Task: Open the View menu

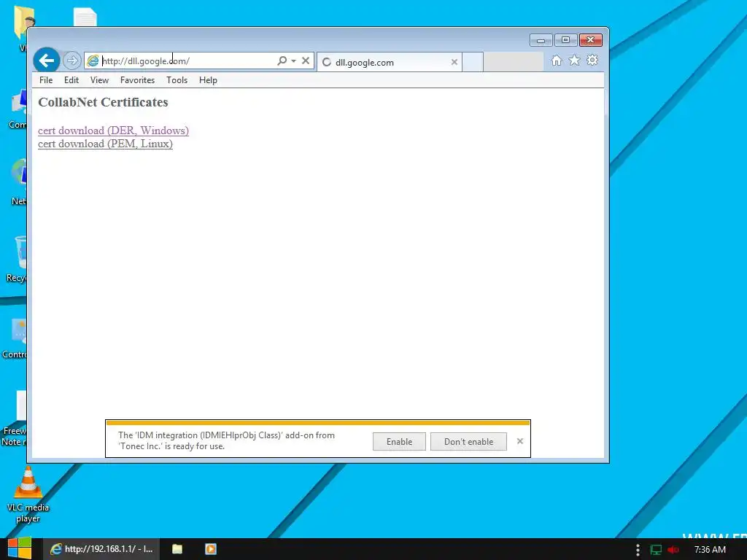Action: pos(99,80)
